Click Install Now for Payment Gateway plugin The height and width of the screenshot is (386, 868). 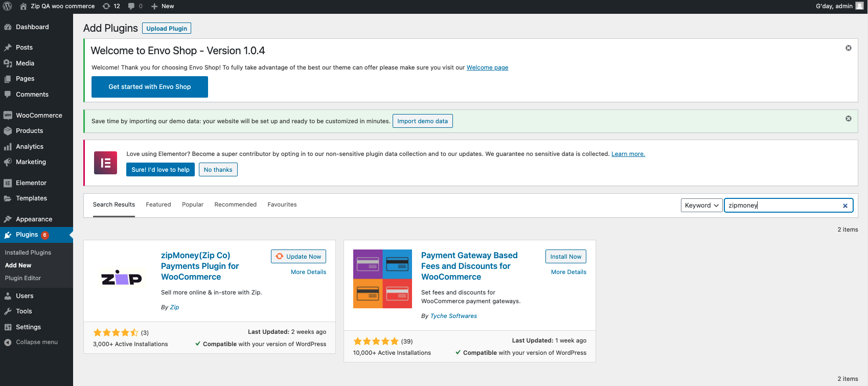(566, 257)
